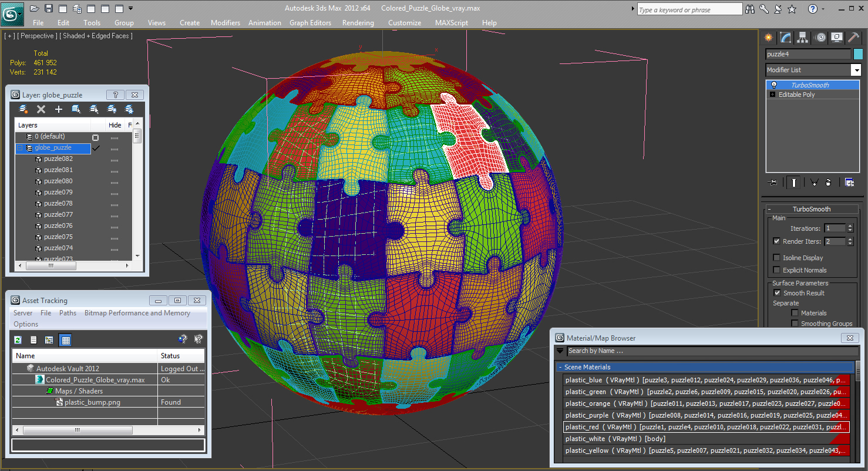Open Quick Access toolbar customize arrow
The height and width of the screenshot is (471, 868).
pos(130,9)
